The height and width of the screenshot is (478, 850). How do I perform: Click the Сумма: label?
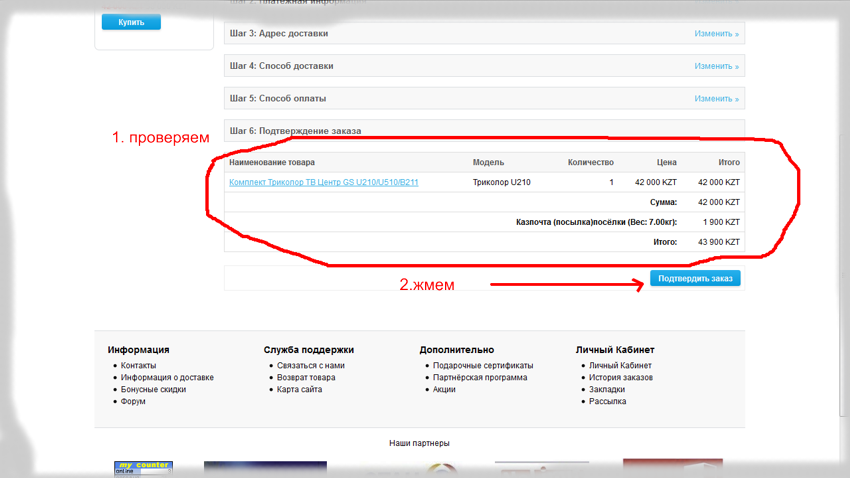click(663, 202)
